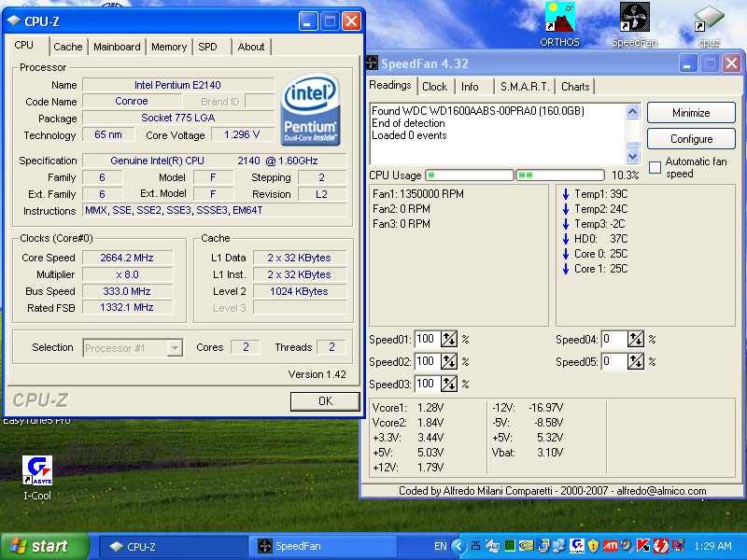Enable Automatic fan speed checkbox
747x560 pixels.
coord(655,168)
